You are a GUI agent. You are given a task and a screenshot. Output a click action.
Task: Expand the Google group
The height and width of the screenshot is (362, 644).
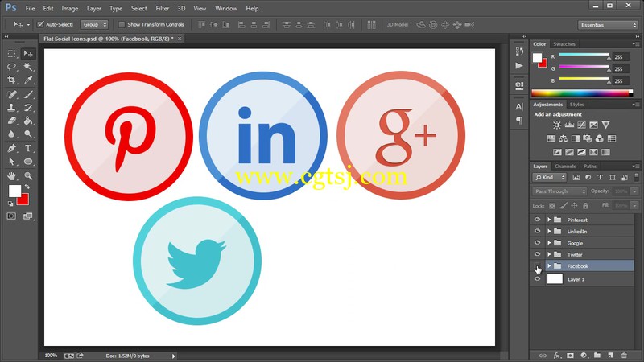[549, 243]
